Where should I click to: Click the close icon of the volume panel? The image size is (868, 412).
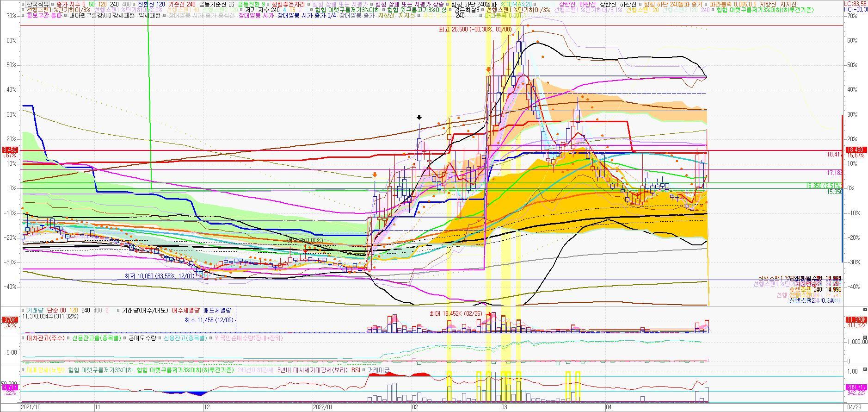click(x=865, y=310)
